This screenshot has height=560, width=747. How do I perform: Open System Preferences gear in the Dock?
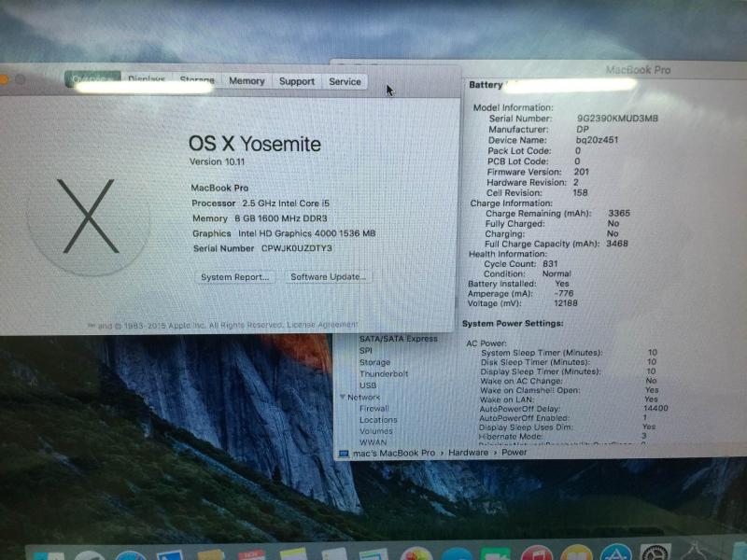click(656, 552)
